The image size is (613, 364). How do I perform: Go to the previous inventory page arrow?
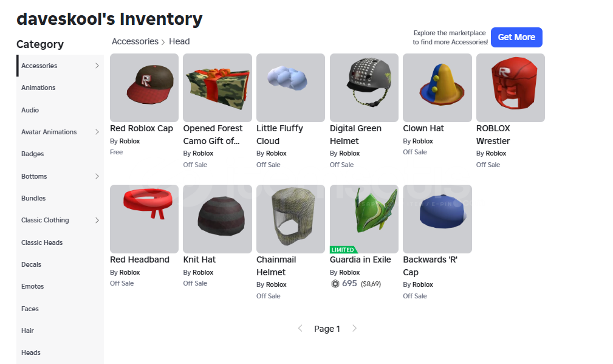point(300,328)
